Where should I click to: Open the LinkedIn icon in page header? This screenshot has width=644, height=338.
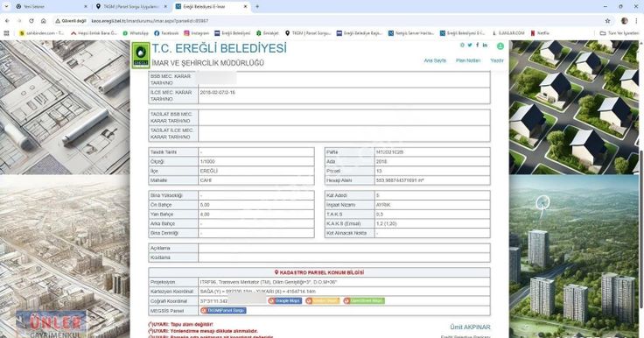[x=485, y=45]
